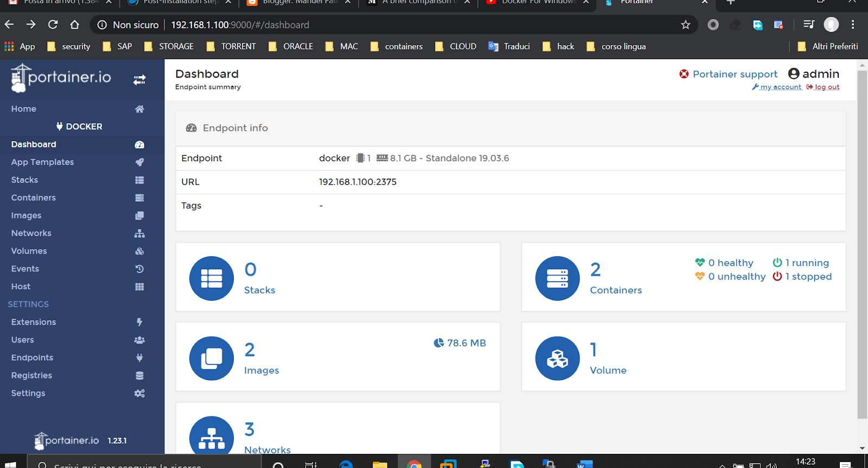Click the page vertical scrollbar
Image resolution: width=868 pixels, height=468 pixels.
coord(862,244)
